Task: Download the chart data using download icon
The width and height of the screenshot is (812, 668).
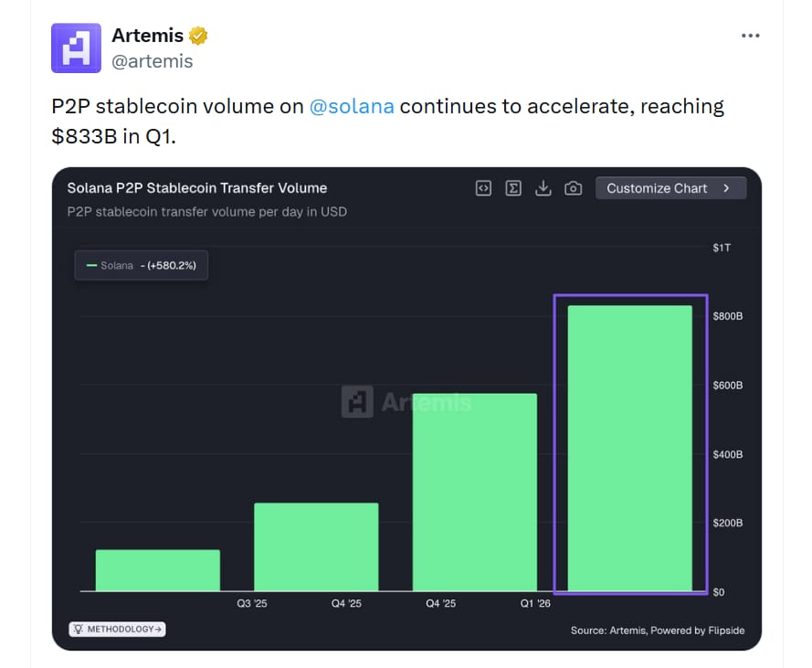Action: tap(543, 188)
